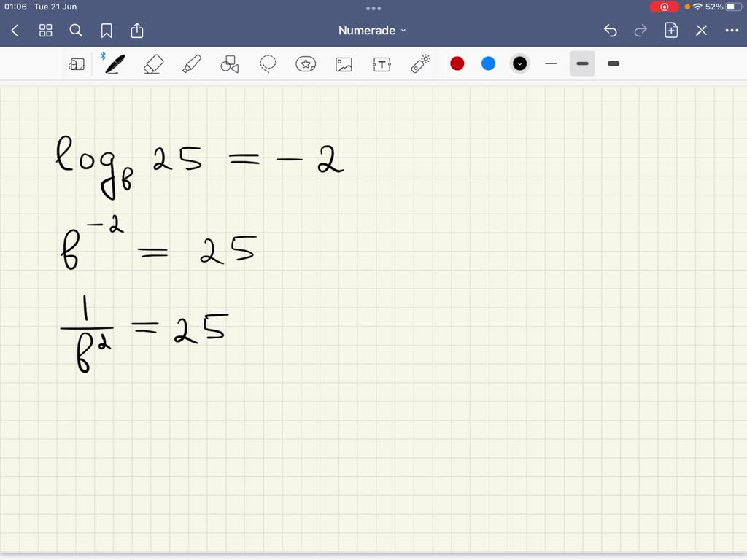The image size is (747, 560).
Task: Tap the three dots multitasking handle
Action: [x=373, y=8]
